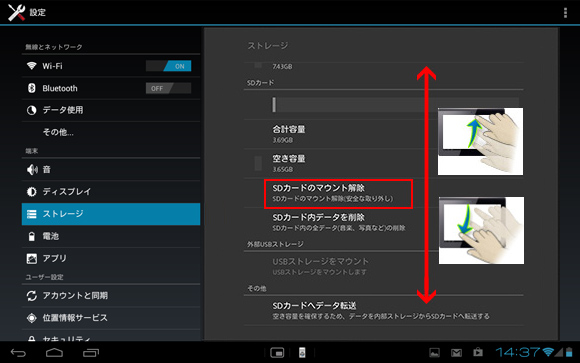Viewport: 580px width, 363px height.
Task: Select ストレージ in the sidebar
Action: (x=111, y=214)
